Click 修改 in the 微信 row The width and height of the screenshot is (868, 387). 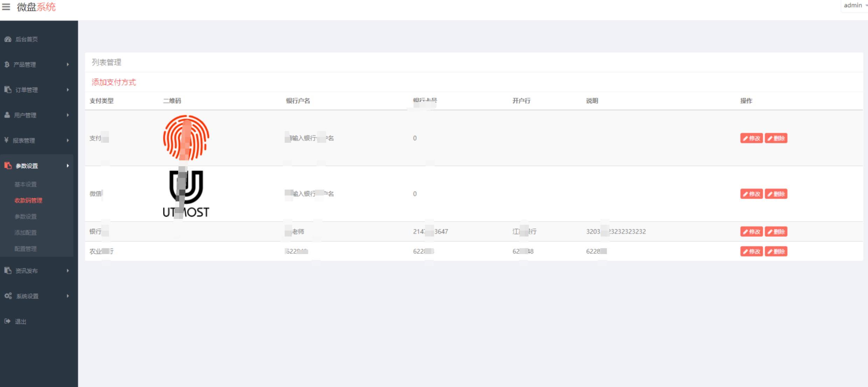[x=751, y=194]
